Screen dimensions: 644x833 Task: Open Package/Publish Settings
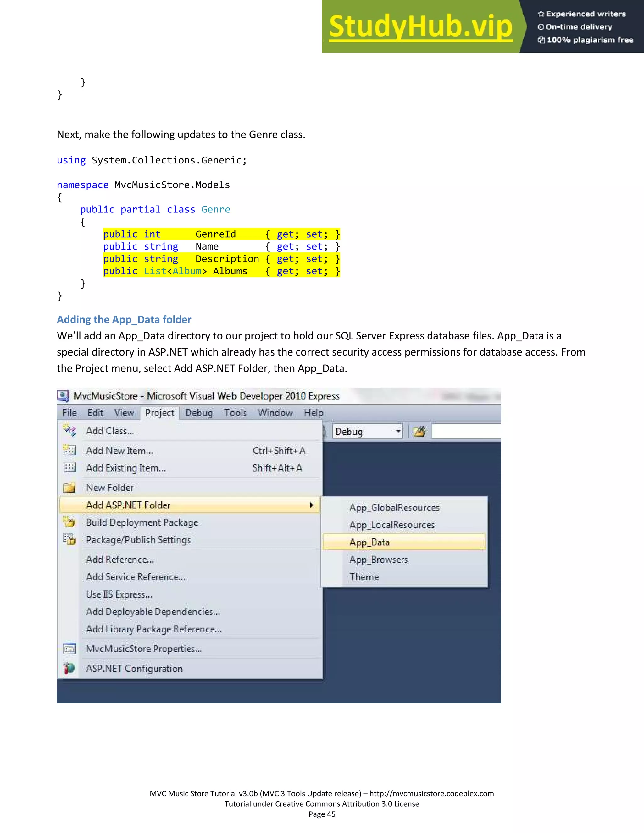point(190,539)
